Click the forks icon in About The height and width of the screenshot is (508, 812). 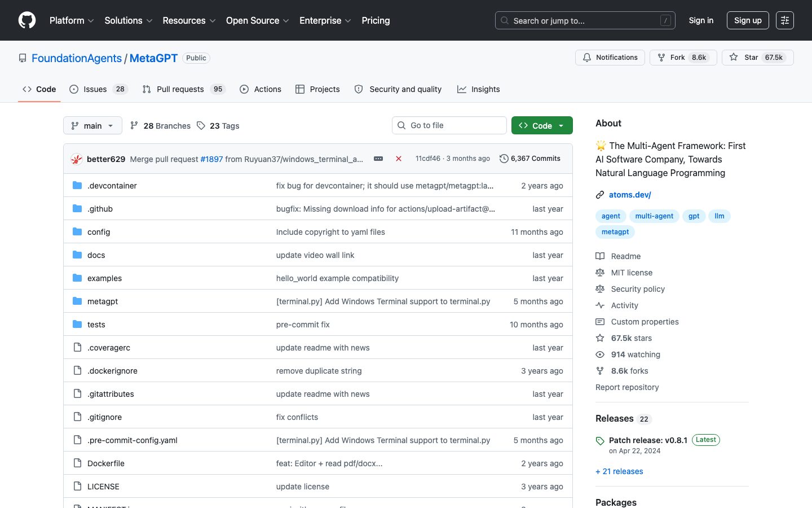pyautogui.click(x=600, y=371)
